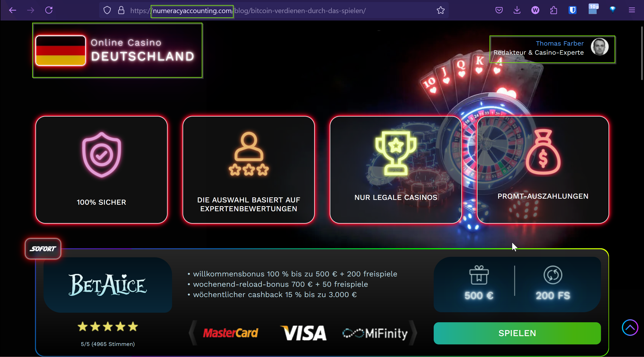Screen dimensions: 644x357
Task: Open the Pocket save icon
Action: 499,10
